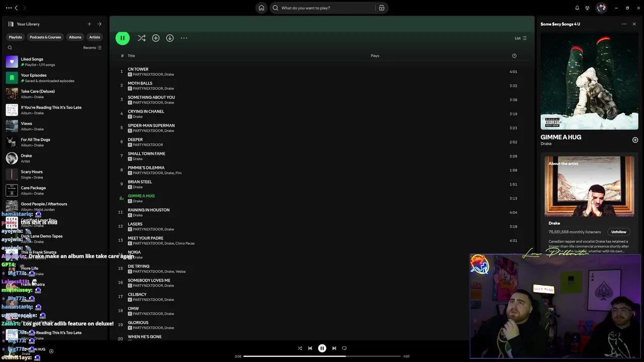Search in Your Library magnifier icon

pos(10,48)
